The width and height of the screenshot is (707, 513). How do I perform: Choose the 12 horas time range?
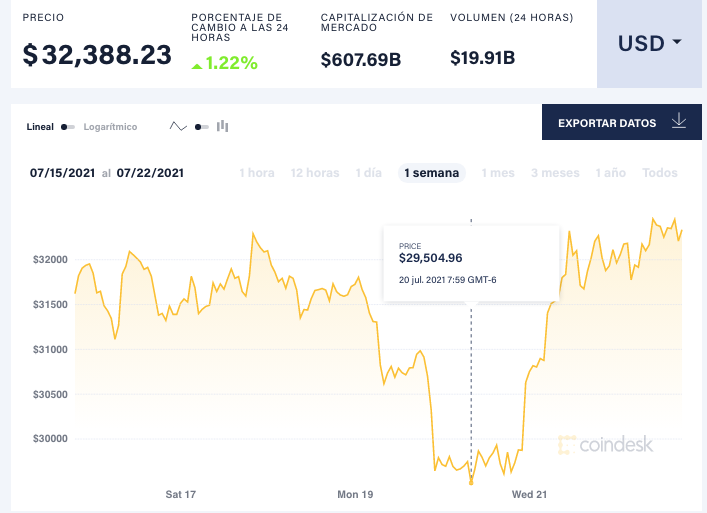click(x=315, y=173)
